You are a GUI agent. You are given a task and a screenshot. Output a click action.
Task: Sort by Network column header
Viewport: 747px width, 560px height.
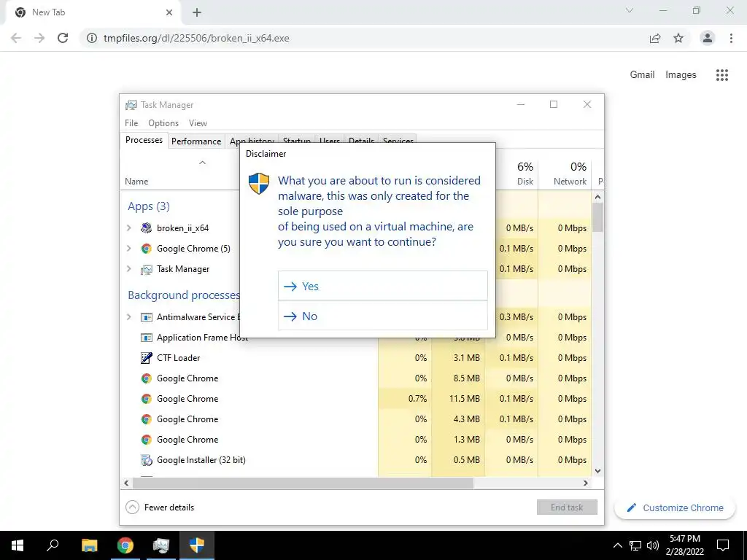click(566, 174)
